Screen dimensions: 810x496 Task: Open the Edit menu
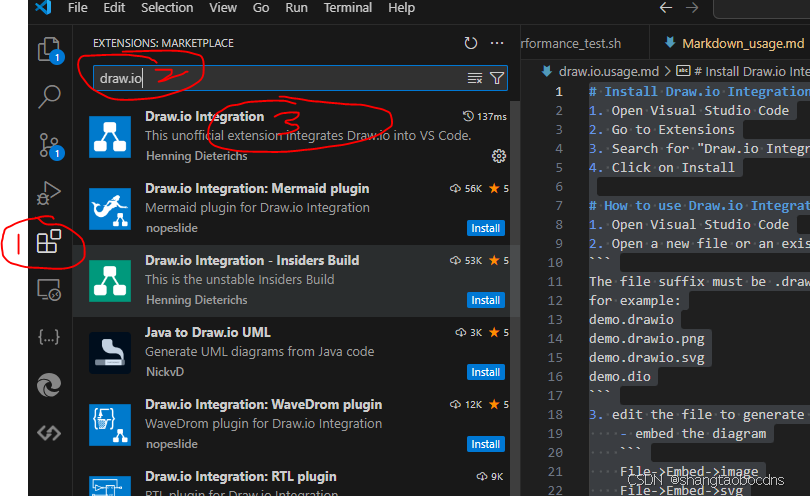tap(114, 8)
